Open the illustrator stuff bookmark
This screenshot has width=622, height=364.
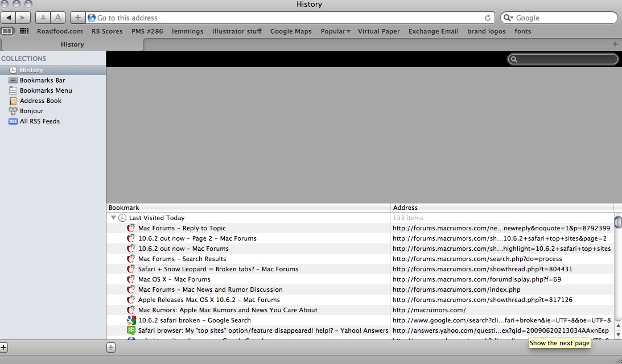[237, 31]
